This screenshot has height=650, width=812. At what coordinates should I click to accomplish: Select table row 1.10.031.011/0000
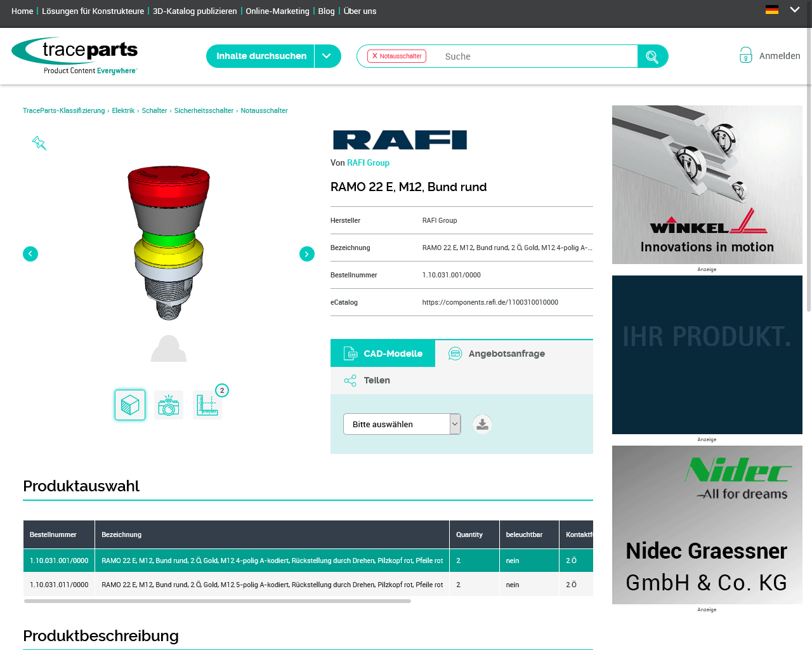(308, 585)
